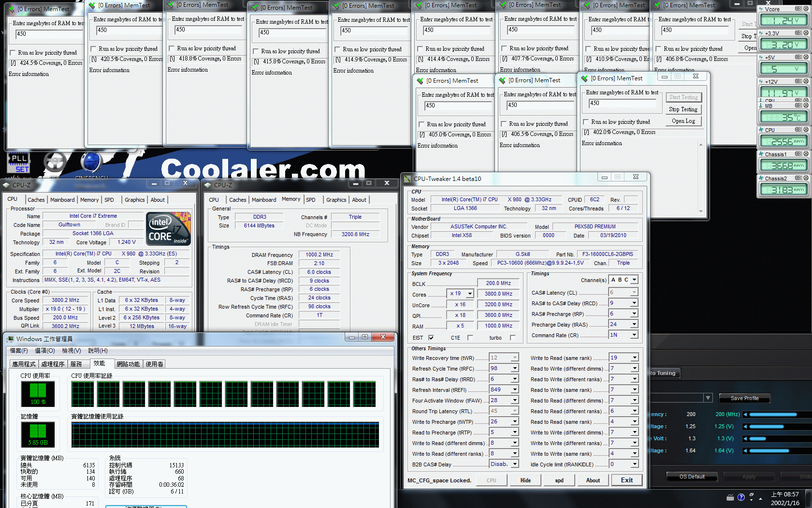This screenshot has height=508, width=812.
Task: Click RAM megabytes field in front MemTest window
Action: tap(622, 103)
